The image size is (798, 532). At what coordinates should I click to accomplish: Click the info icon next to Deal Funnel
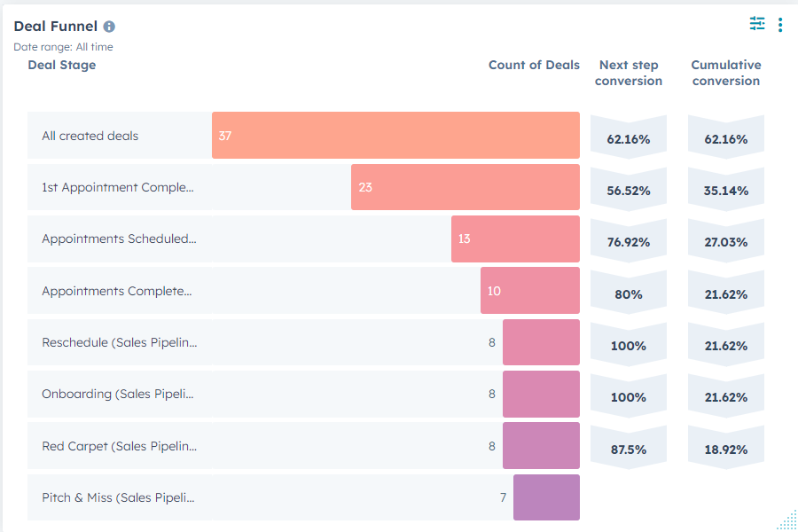point(108,26)
